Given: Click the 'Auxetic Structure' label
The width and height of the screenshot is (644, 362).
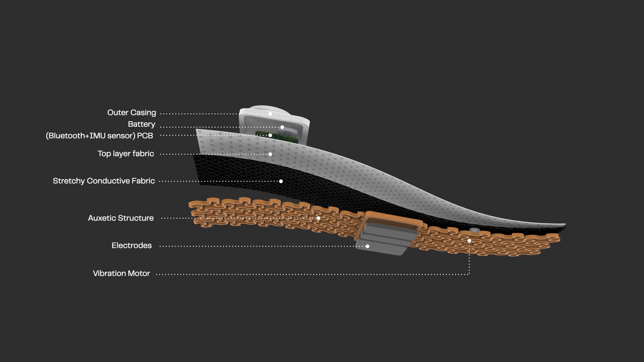Looking at the screenshot, I should point(121,218).
